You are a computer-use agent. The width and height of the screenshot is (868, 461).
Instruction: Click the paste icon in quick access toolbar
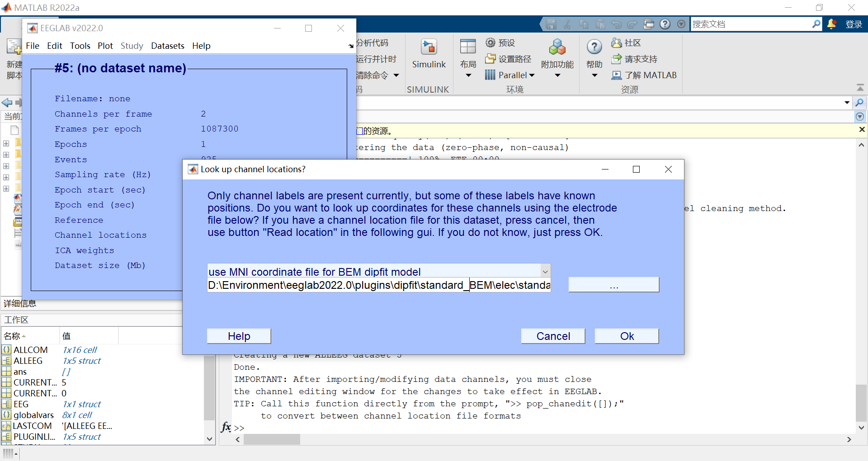coord(600,24)
